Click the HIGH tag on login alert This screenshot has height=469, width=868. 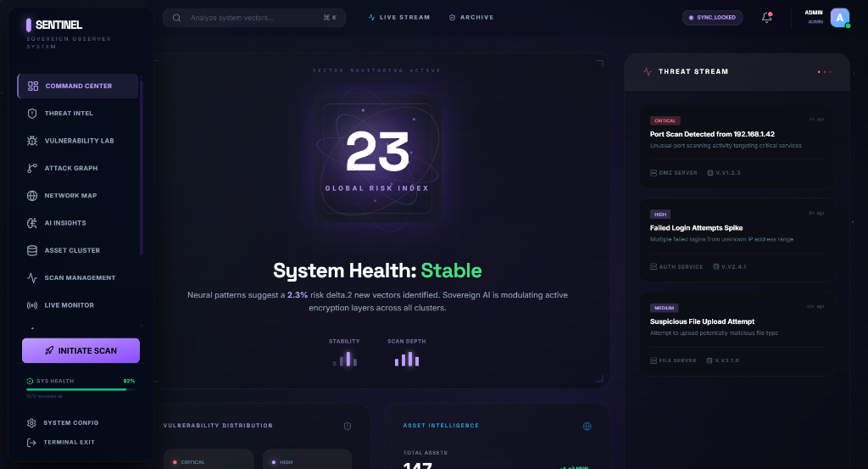tap(660, 215)
